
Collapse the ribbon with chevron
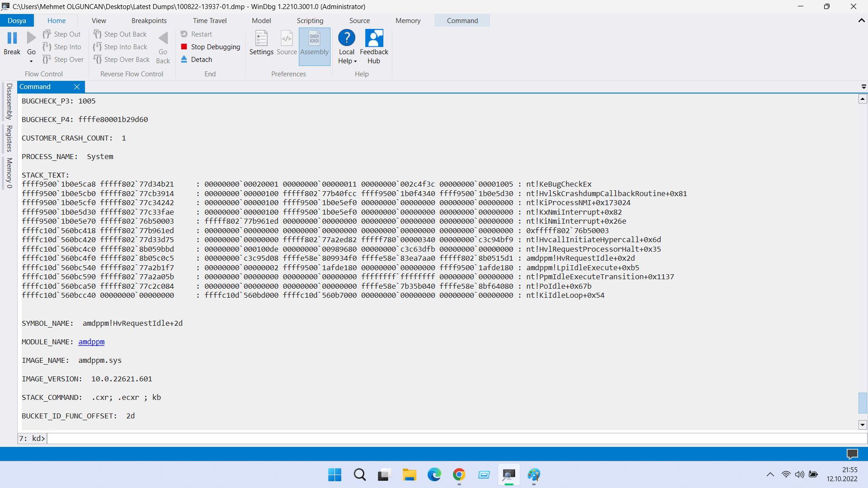861,20
